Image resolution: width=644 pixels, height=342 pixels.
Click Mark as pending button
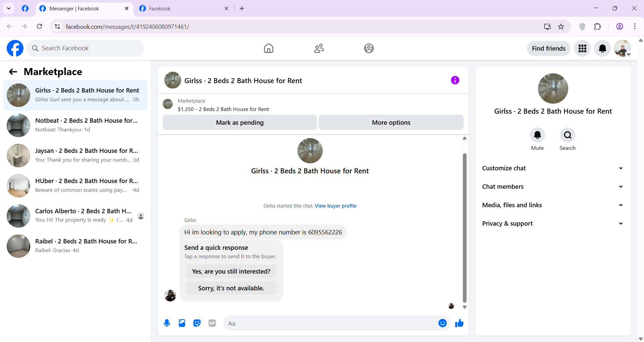point(239,122)
